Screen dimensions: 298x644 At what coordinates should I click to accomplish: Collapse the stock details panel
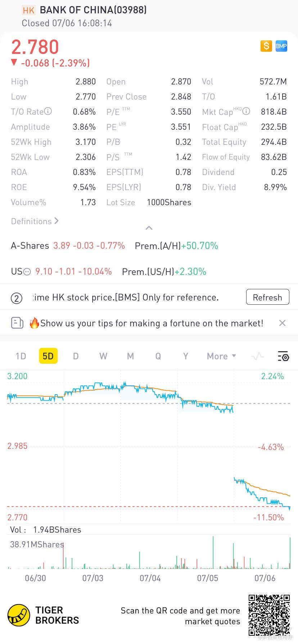[149, 228]
